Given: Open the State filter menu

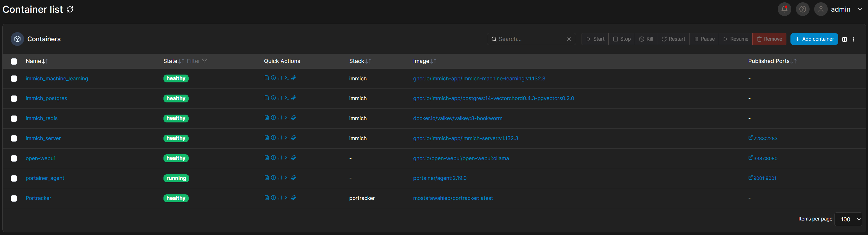Looking at the screenshot, I should [197, 61].
